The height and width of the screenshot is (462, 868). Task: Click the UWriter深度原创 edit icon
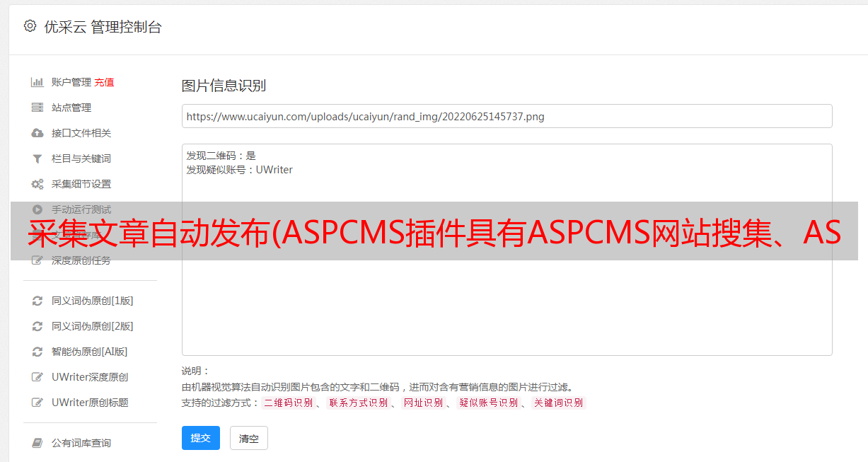pyautogui.click(x=37, y=377)
